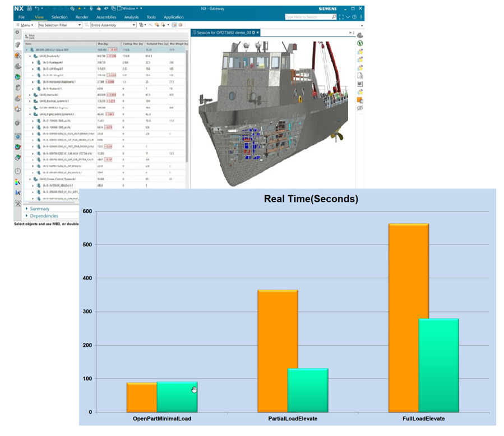
Task: Open the History clock icon in sidebar
Action: [18, 171]
